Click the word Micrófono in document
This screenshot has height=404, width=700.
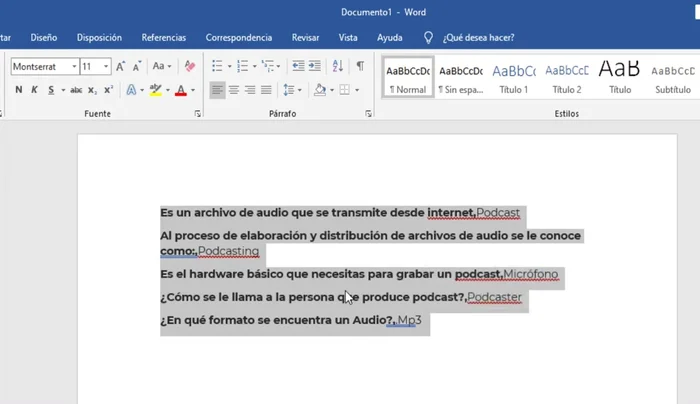point(530,274)
